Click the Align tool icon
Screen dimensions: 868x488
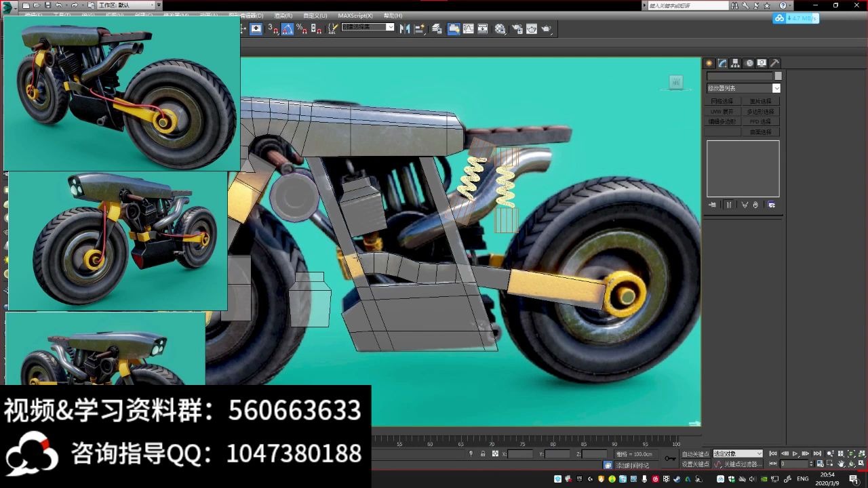tap(418, 28)
